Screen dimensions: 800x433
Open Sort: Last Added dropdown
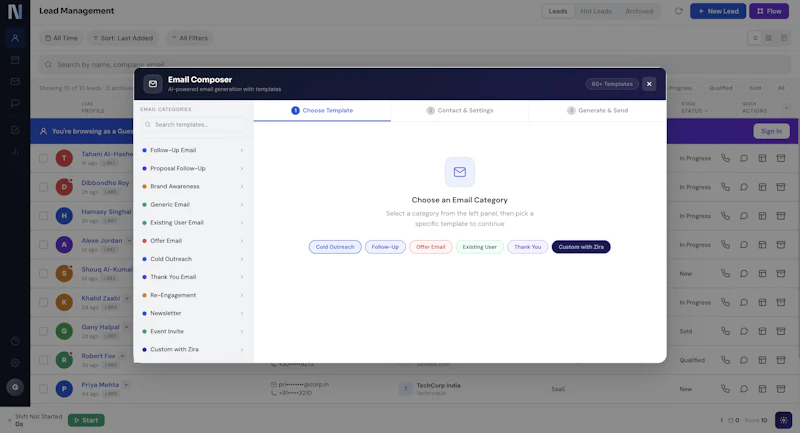pyautogui.click(x=123, y=38)
